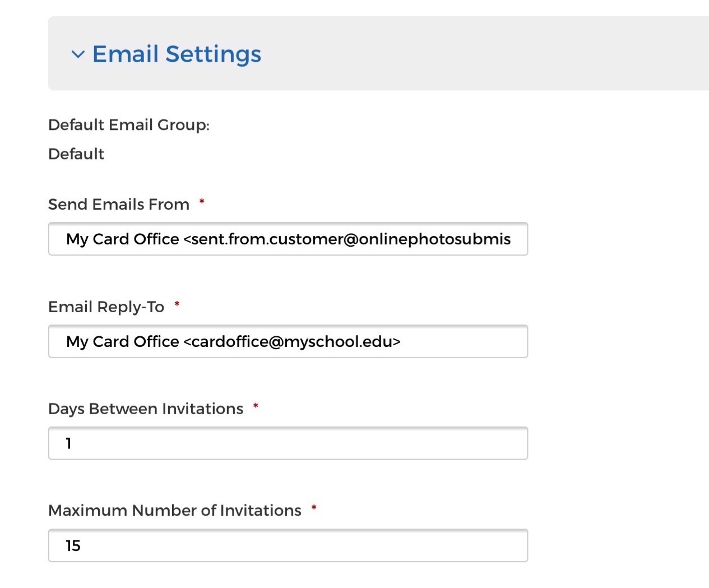
Task: Click the Email Settings heading
Action: tap(177, 54)
